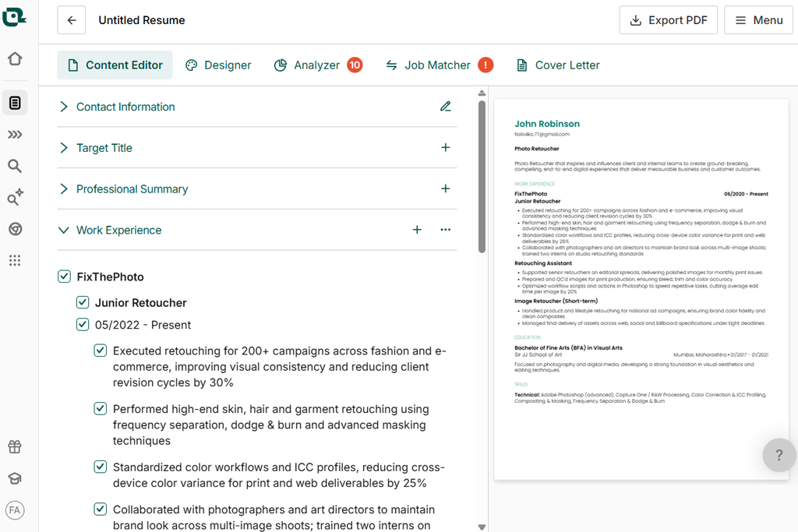The image size is (798, 532).
Task: Open the AI search sparkle icon
Action: click(15, 197)
